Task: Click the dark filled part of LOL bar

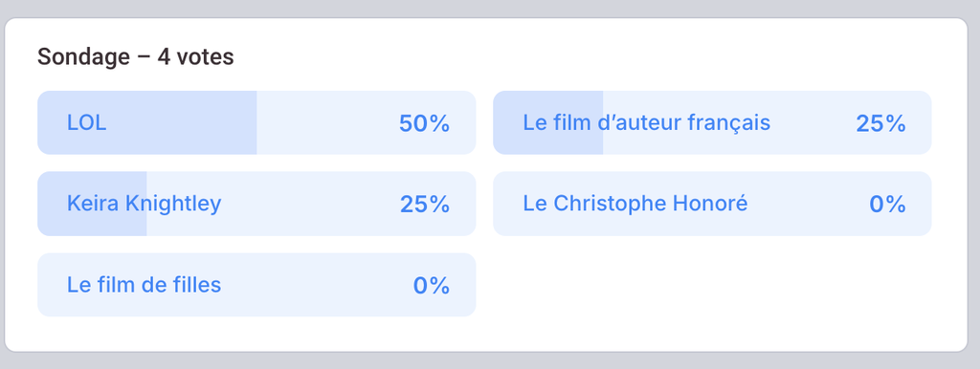Action: (146, 122)
